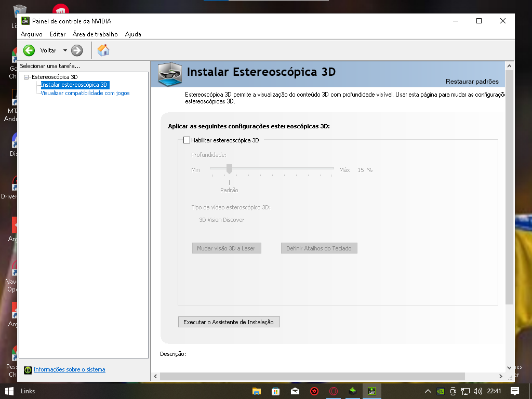
Task: Click the horizontal scrollbar thumb
Action: tap(312, 376)
